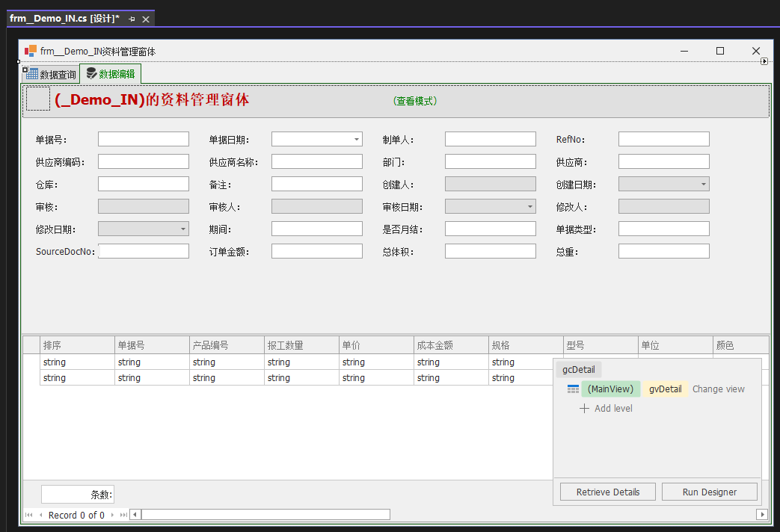
Task: Go to first record in navigator
Action: coord(29,515)
